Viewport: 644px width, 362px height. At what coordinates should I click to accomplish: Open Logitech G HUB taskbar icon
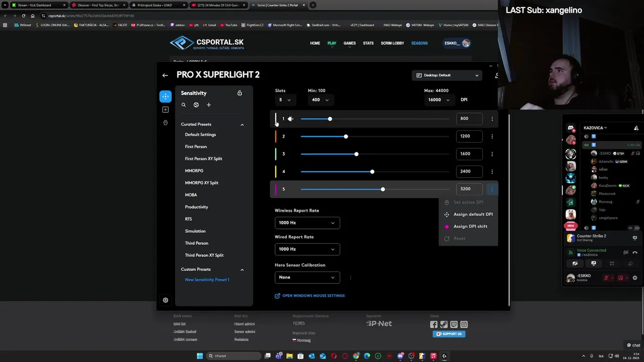444,356
